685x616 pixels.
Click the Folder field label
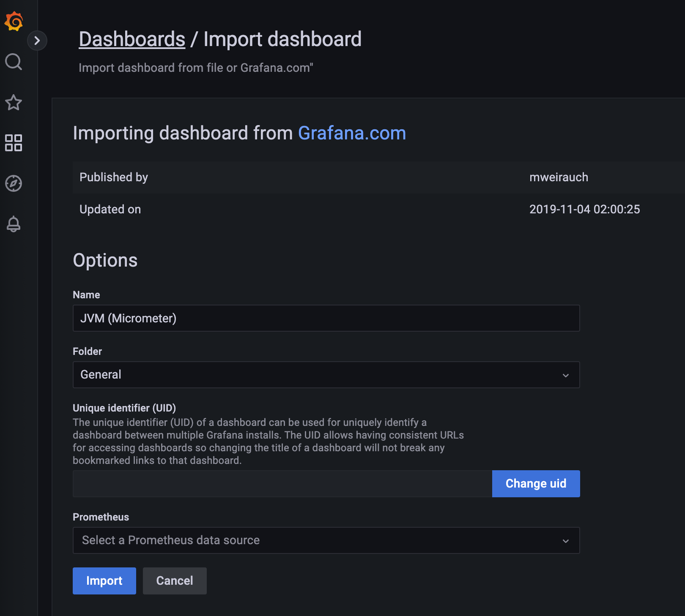tap(88, 351)
